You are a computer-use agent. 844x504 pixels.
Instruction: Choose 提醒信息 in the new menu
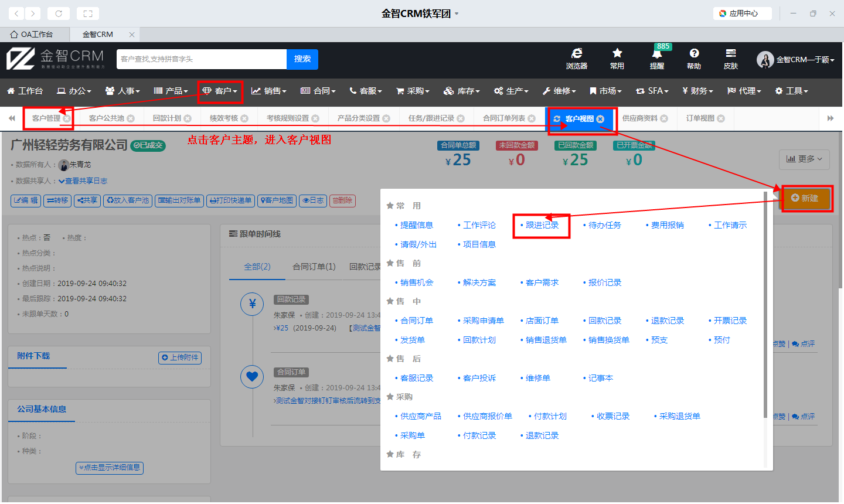(x=417, y=225)
